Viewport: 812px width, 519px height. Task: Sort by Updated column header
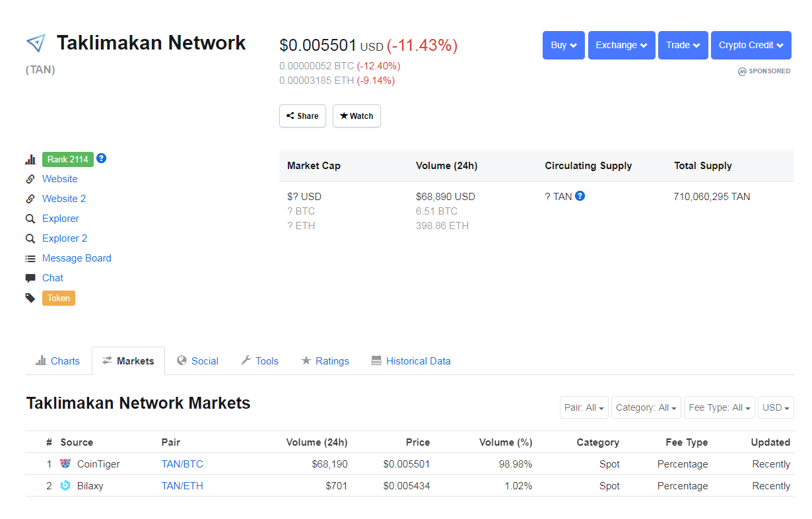click(x=770, y=442)
